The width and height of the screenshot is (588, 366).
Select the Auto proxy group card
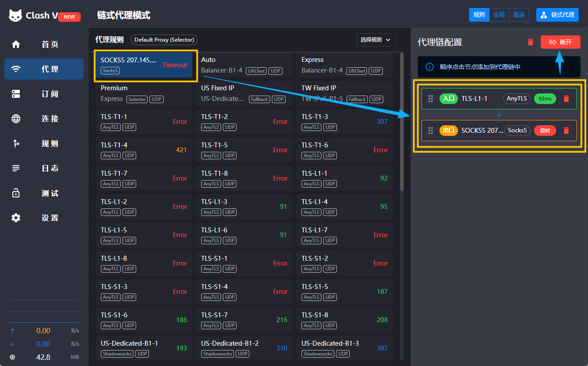(x=244, y=65)
